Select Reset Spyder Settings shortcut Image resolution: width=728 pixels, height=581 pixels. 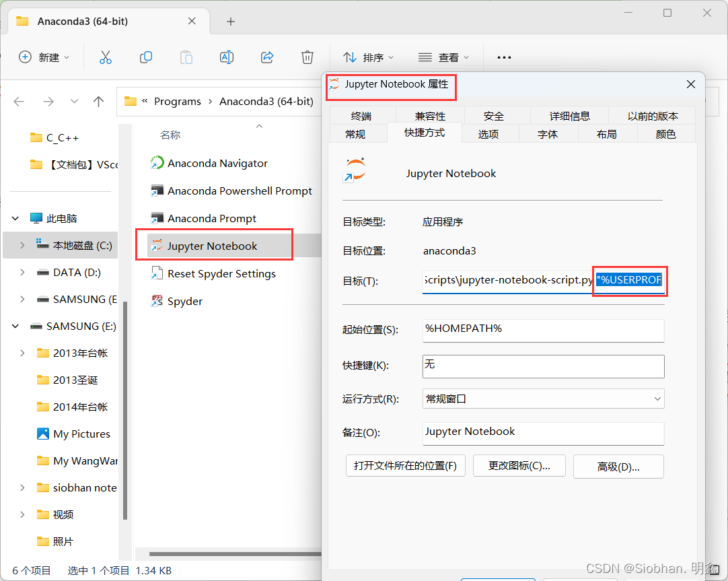pos(213,273)
